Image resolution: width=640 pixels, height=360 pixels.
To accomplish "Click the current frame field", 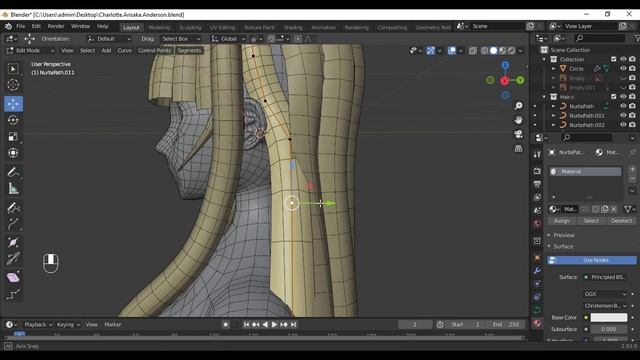I will (415, 325).
